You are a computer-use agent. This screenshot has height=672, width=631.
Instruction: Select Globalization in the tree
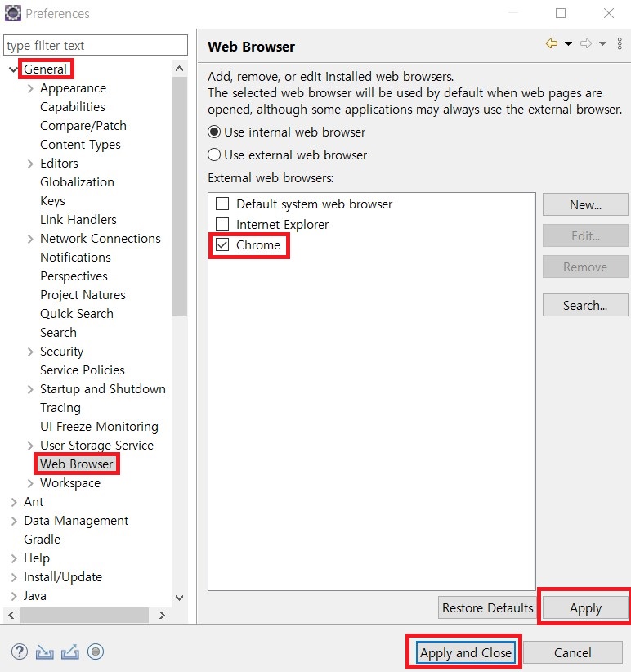[x=77, y=182]
